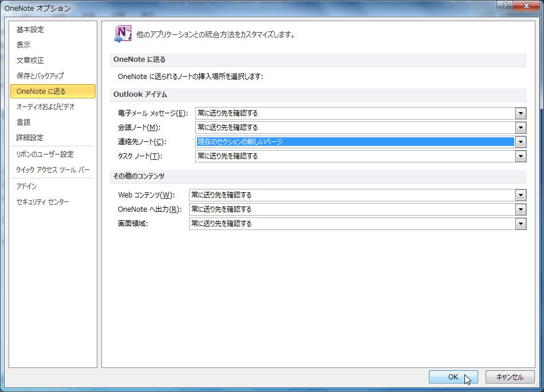The height and width of the screenshot is (392, 544).
Task: Expand 連絡先ノート dropdown arrow
Action: (521, 142)
